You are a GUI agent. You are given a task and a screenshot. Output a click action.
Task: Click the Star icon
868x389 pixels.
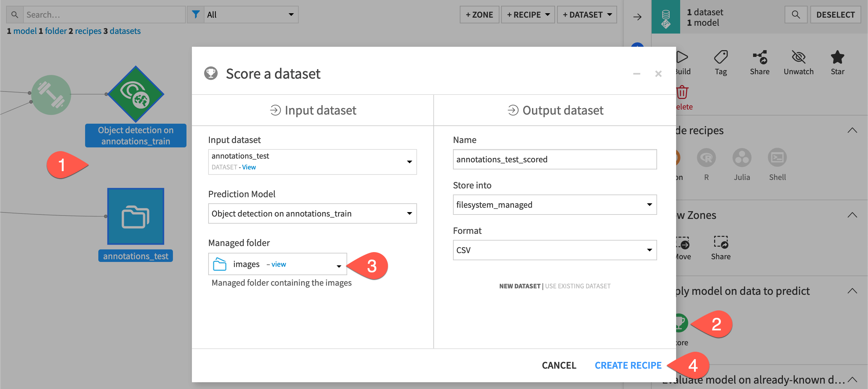(837, 57)
